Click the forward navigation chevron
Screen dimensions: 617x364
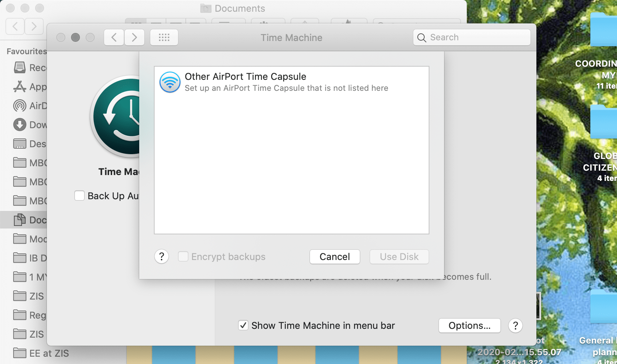134,37
